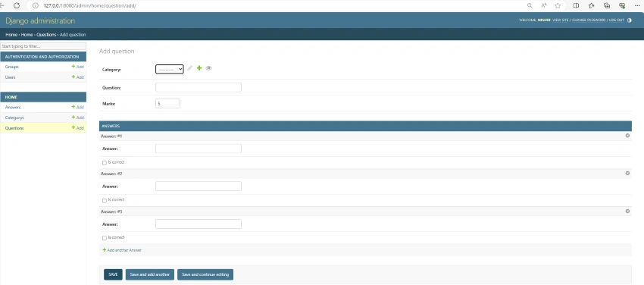Open Groups in the sidebar
This screenshot has height=285, width=644.
tap(12, 67)
